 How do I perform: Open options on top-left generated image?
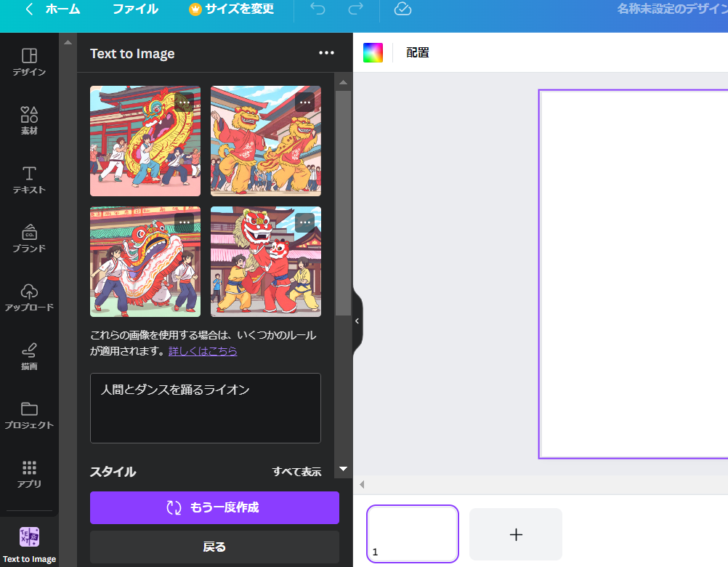coord(185,102)
